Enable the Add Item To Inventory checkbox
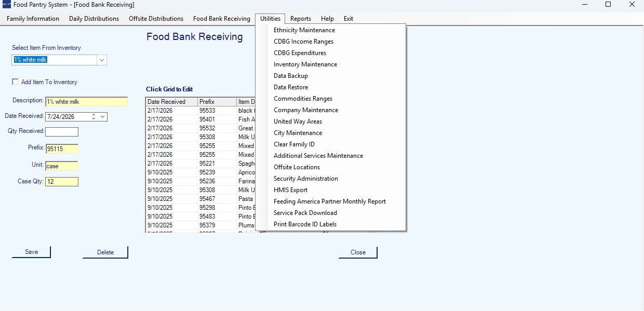This screenshot has width=644, height=311. 15,82
